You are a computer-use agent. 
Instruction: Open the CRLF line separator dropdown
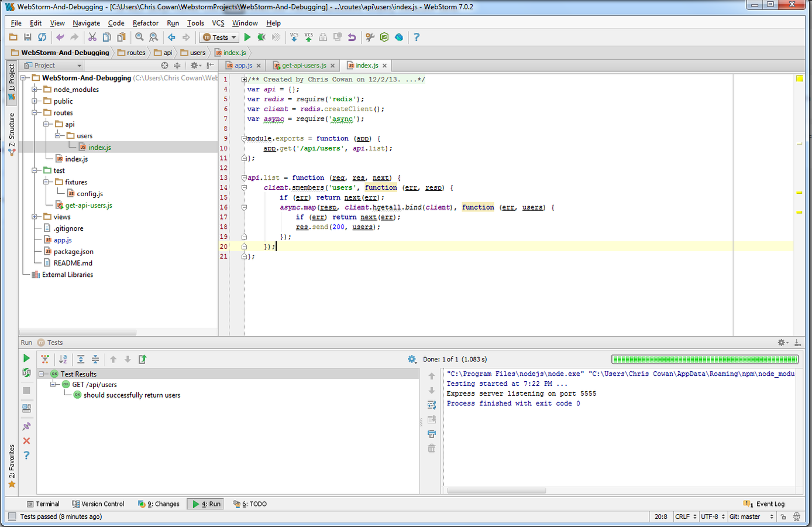pos(686,516)
